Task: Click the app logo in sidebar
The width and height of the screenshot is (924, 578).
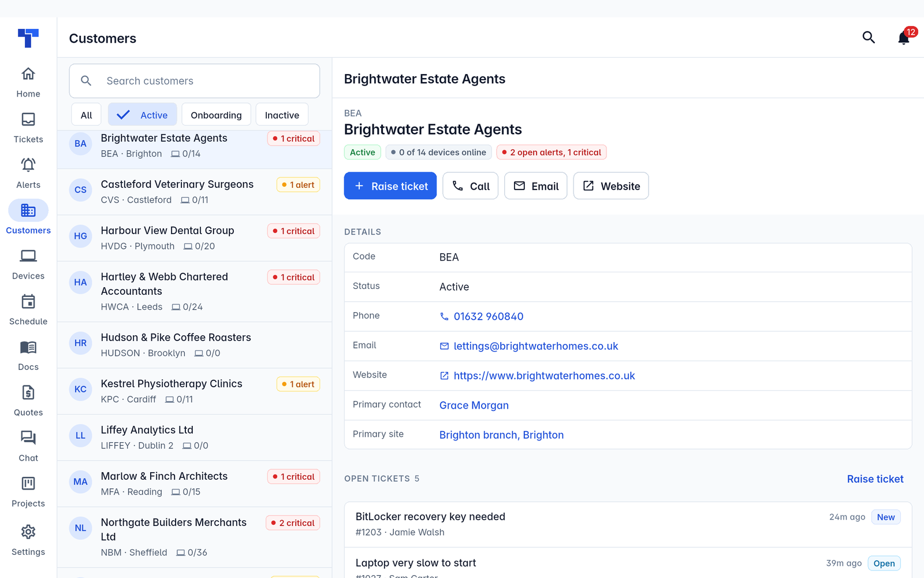Action: pyautogui.click(x=28, y=38)
